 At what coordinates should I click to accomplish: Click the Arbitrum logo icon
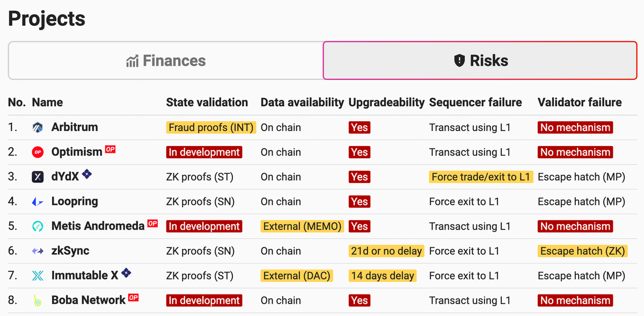pyautogui.click(x=38, y=128)
